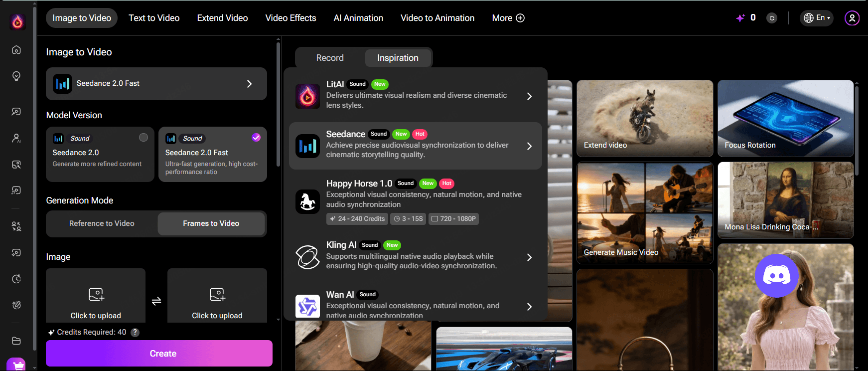Viewport: 868px width, 371px height.
Task: Select the Seedance 2.0 model version radio
Action: (x=144, y=138)
